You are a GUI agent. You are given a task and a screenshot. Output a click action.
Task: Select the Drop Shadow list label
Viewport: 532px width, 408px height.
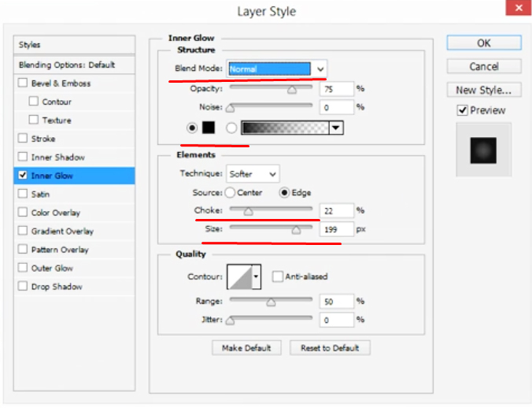coord(57,287)
